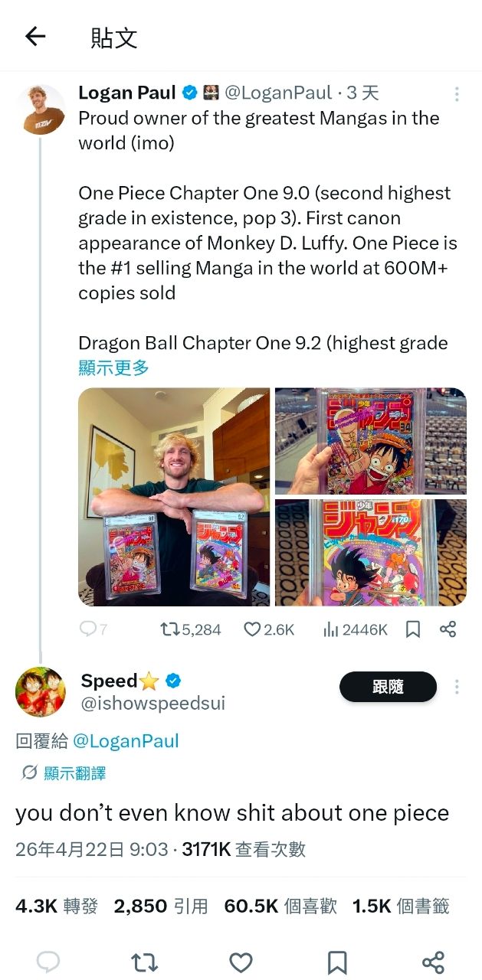Open photo of Logan Paul holding mangas
482x980 pixels.
174,496
